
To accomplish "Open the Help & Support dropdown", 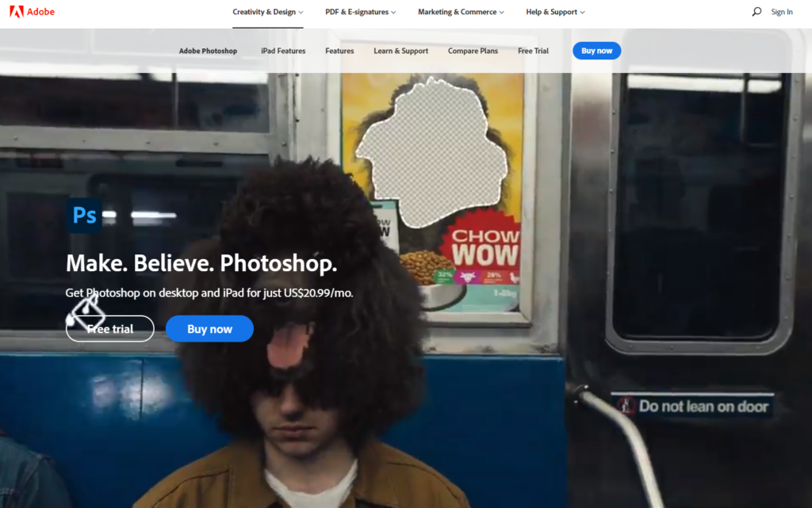I will tap(555, 12).
